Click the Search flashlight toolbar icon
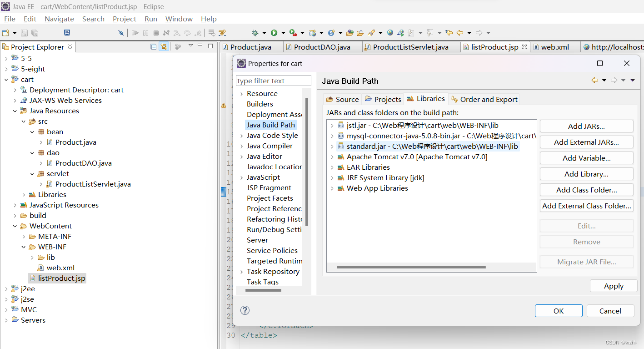 point(372,33)
